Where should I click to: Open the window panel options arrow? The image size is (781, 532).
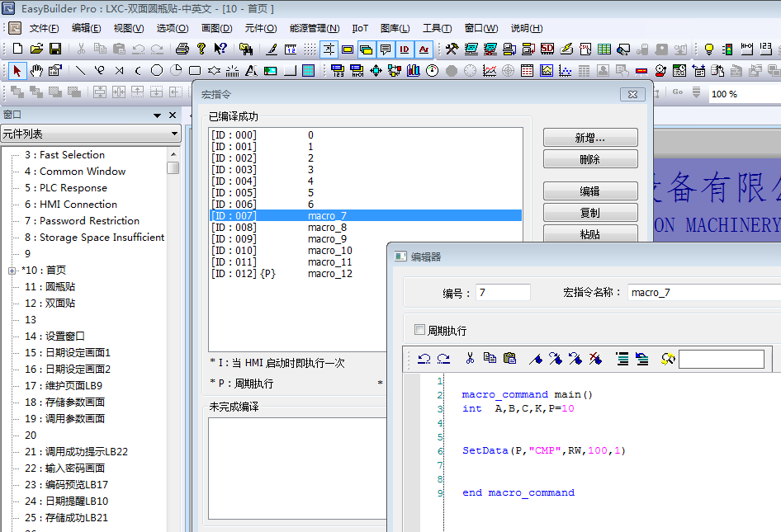tap(156, 115)
